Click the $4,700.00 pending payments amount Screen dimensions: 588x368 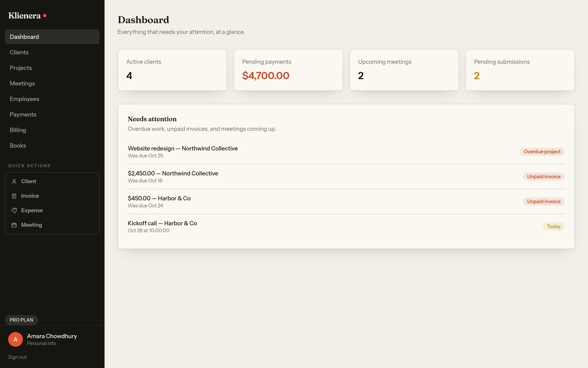point(266,75)
